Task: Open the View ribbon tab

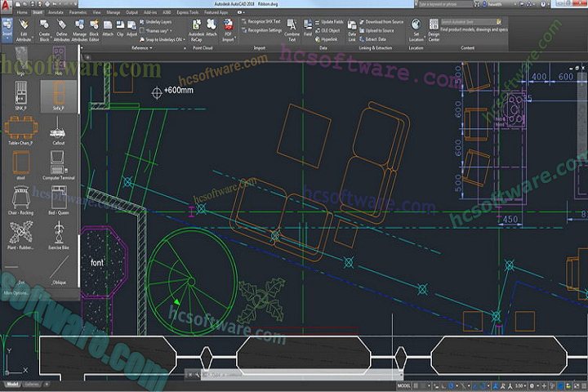Action: [x=96, y=12]
